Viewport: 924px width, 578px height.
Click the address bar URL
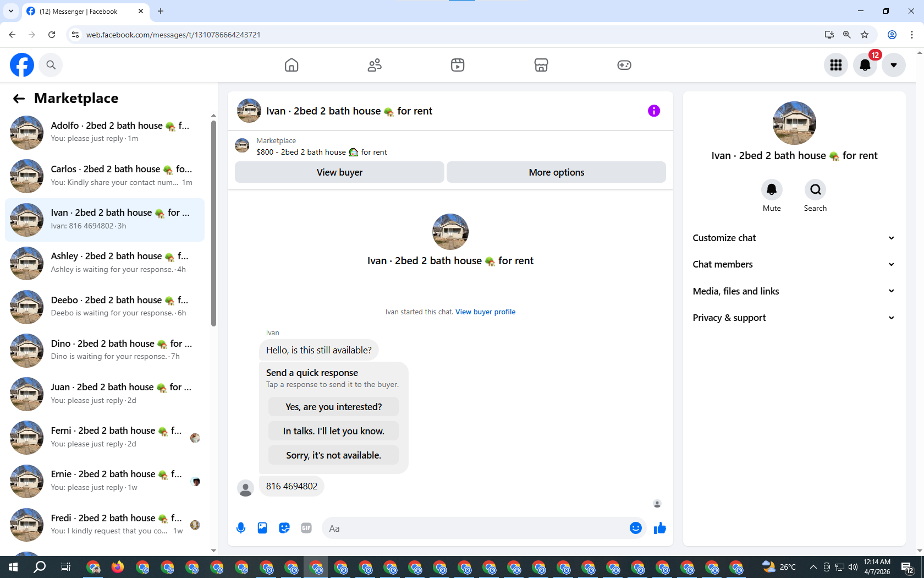tap(173, 35)
